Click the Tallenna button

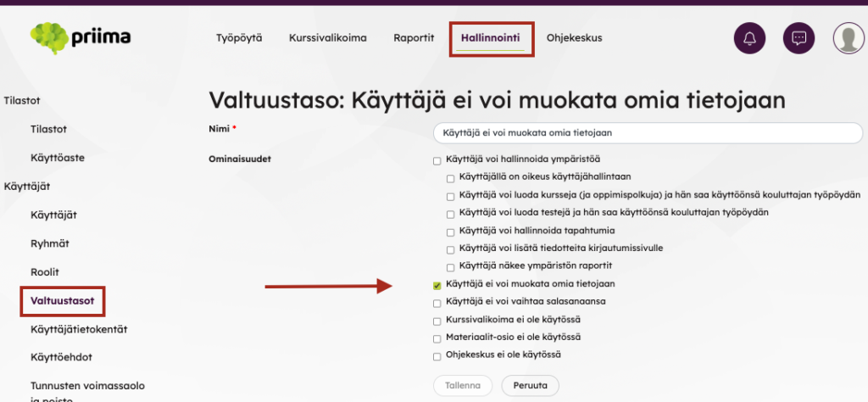click(x=463, y=385)
